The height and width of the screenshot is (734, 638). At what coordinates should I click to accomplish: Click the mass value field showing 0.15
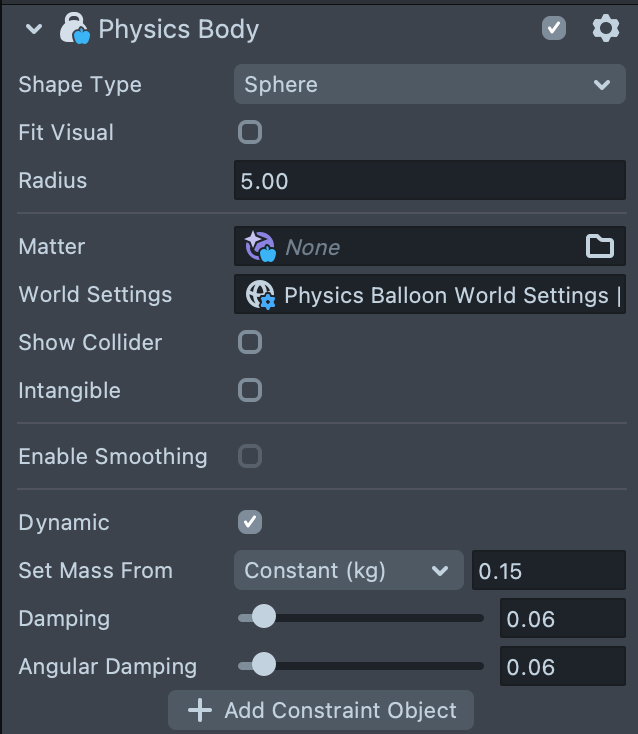(548, 570)
